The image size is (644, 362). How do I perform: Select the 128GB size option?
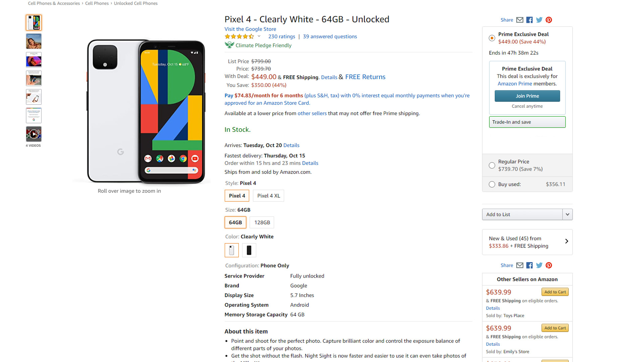tap(262, 223)
